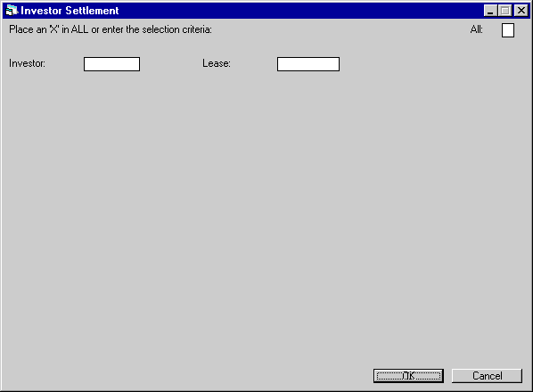Click the "Lease:" field label
Image resolution: width=533 pixels, height=392 pixels.
click(217, 63)
